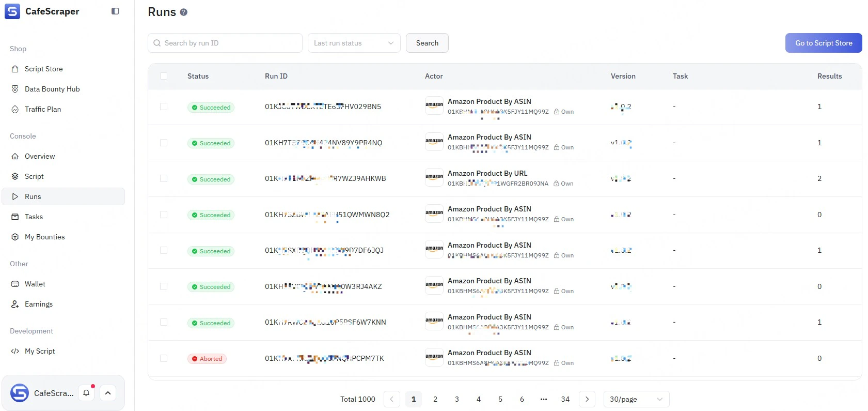Click the Traffic Plan icon

coord(15,109)
